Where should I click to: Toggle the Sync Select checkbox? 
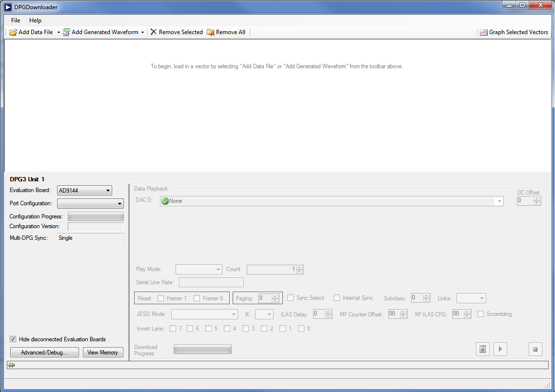point(291,298)
